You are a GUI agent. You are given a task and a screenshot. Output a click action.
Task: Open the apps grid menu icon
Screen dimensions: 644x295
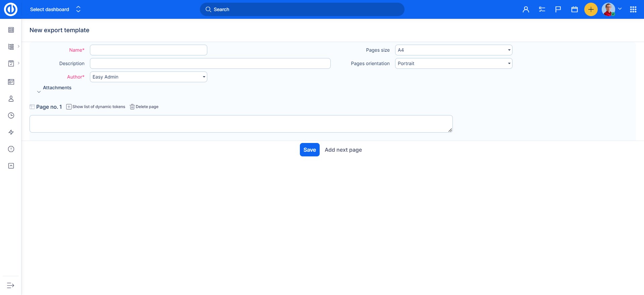pos(633,9)
